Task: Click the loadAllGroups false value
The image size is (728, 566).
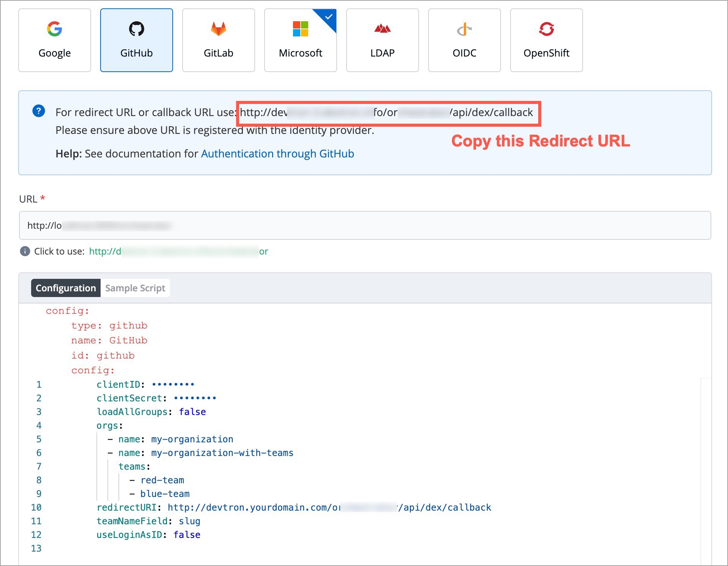Action: tap(192, 412)
